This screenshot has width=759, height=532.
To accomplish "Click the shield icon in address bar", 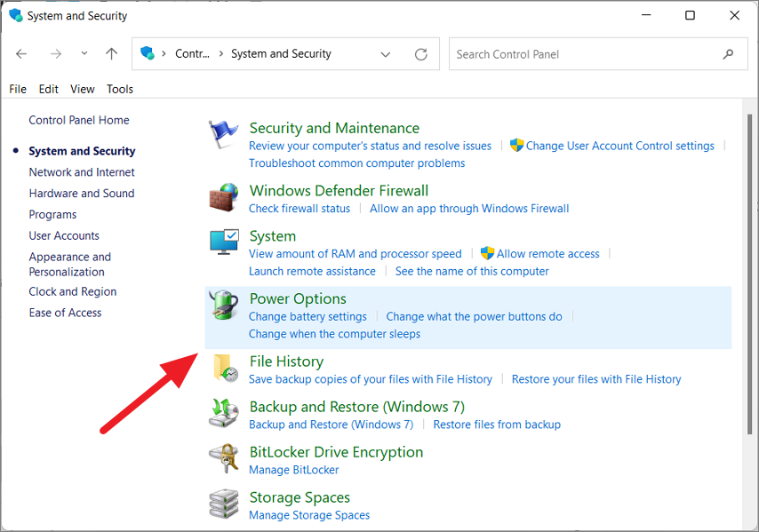I will click(x=148, y=53).
